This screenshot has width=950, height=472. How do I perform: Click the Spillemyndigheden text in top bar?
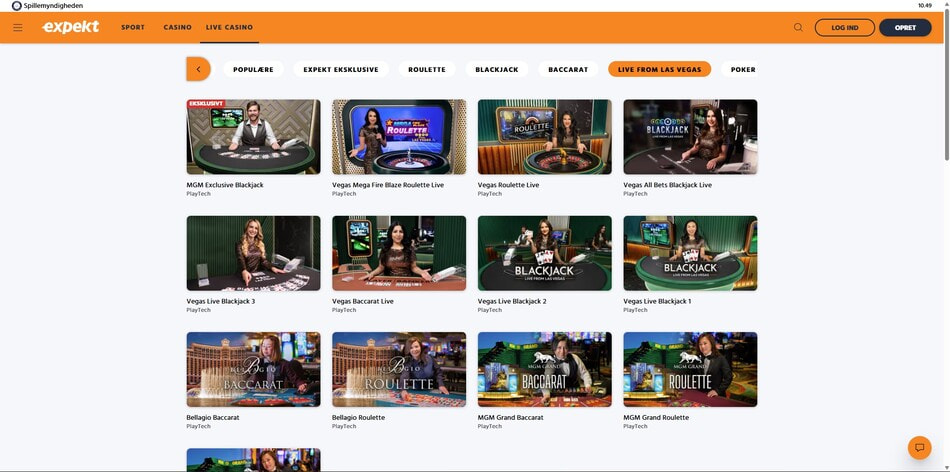(x=53, y=5)
